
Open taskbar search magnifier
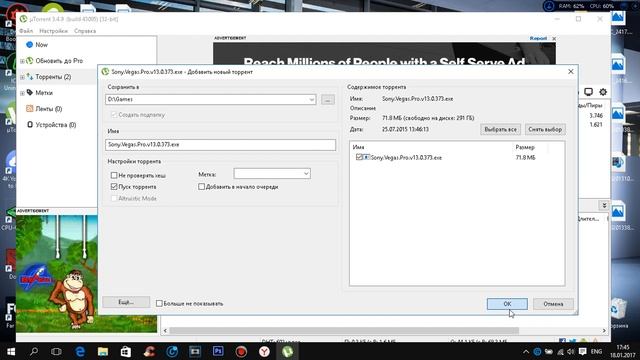[x=34, y=351]
